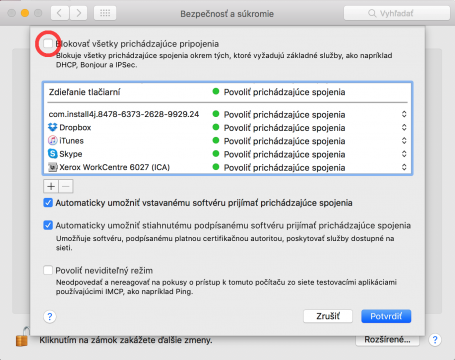Click Kliknutím na zámok zakážete text
The height and width of the screenshot is (360, 455).
[x=126, y=340]
